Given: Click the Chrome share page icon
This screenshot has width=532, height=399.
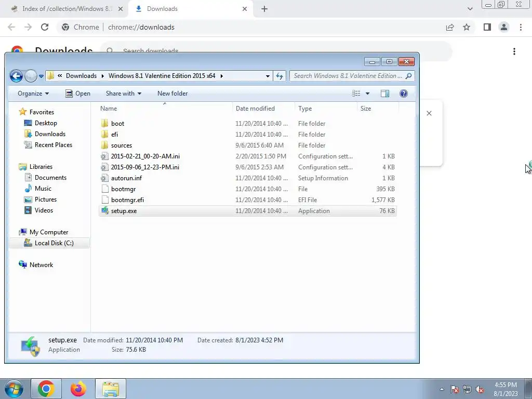Looking at the screenshot, I should pyautogui.click(x=450, y=27).
